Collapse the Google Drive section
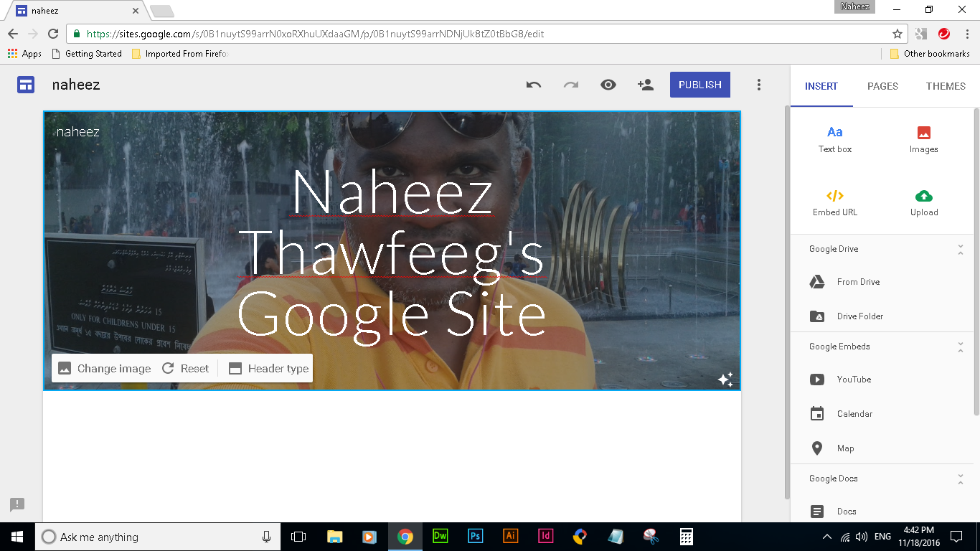The height and width of the screenshot is (551, 980). click(961, 249)
